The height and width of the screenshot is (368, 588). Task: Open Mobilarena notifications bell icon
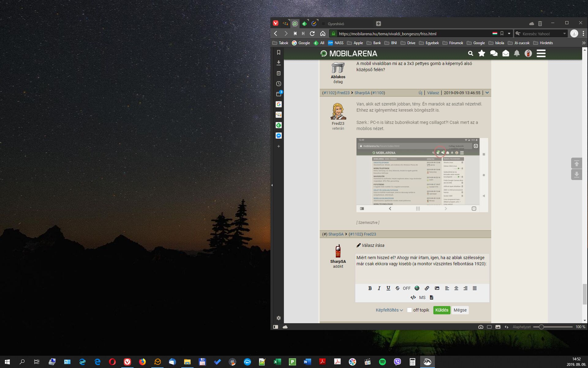tap(517, 53)
